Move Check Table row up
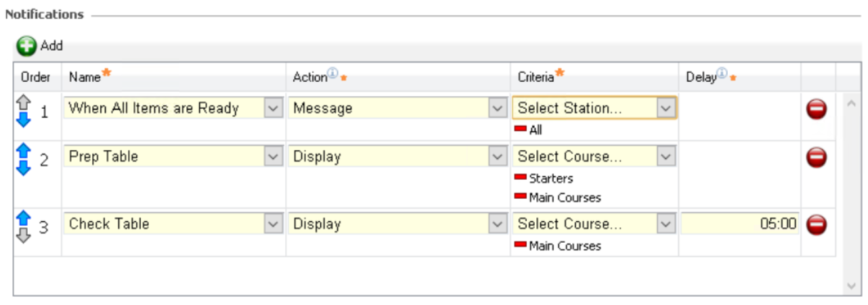868x305 pixels. tap(24, 218)
